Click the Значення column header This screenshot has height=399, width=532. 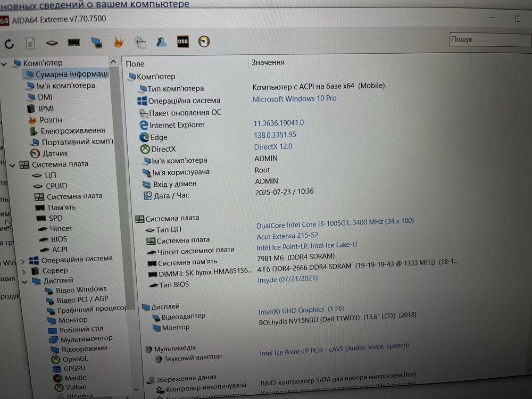tap(268, 62)
